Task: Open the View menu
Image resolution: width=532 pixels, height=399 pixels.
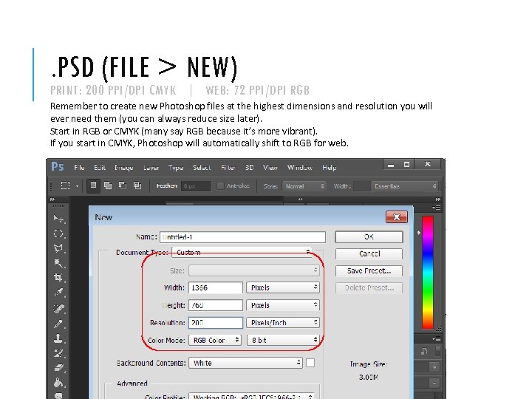Action: point(270,167)
